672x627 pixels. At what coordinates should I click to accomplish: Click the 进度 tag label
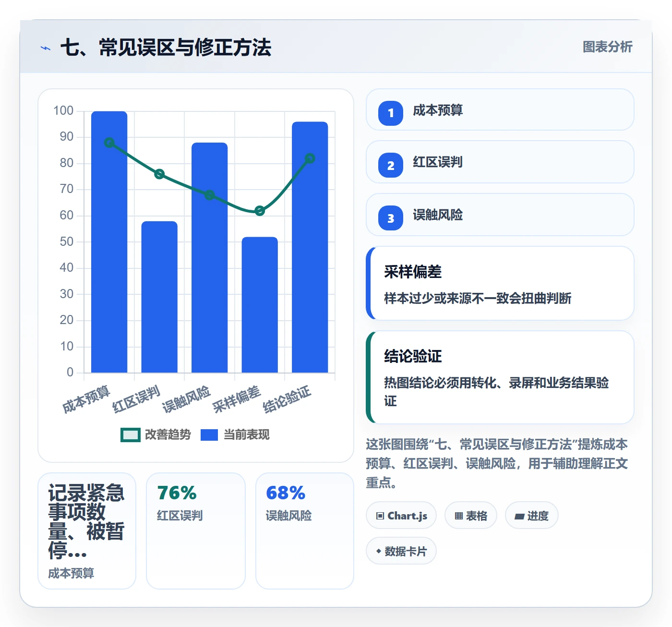[538, 516]
